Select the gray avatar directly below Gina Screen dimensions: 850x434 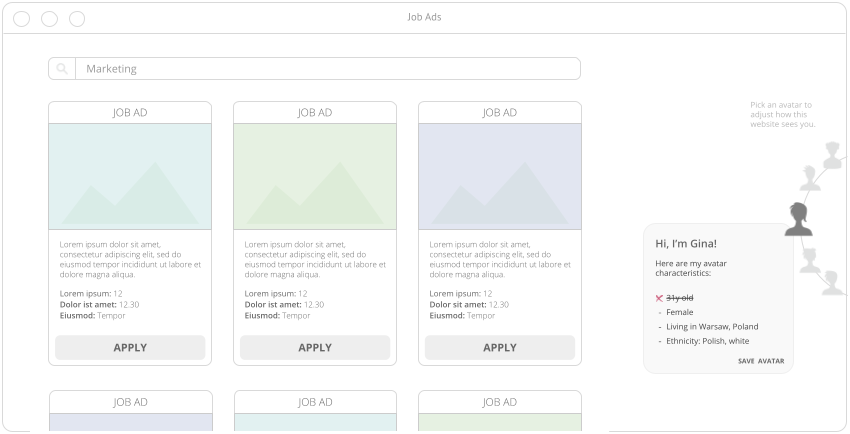point(810,260)
